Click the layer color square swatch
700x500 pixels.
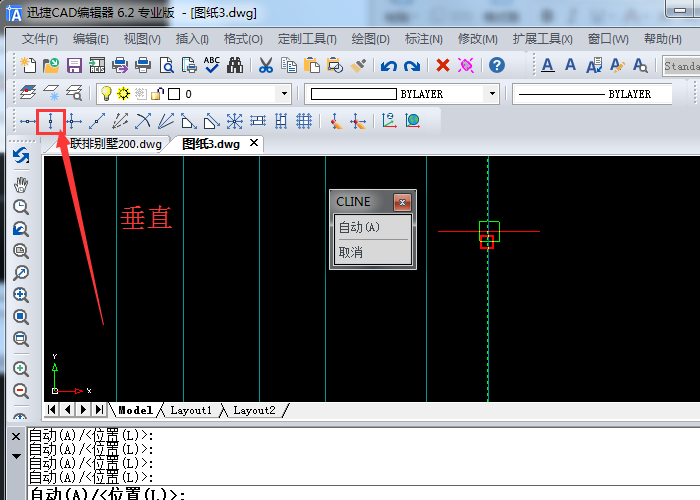[174, 94]
